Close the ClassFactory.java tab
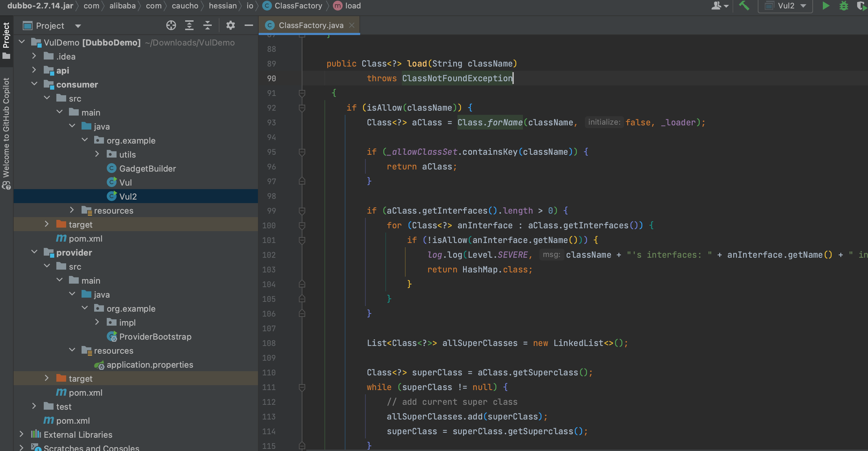The width and height of the screenshot is (868, 451). click(x=352, y=25)
